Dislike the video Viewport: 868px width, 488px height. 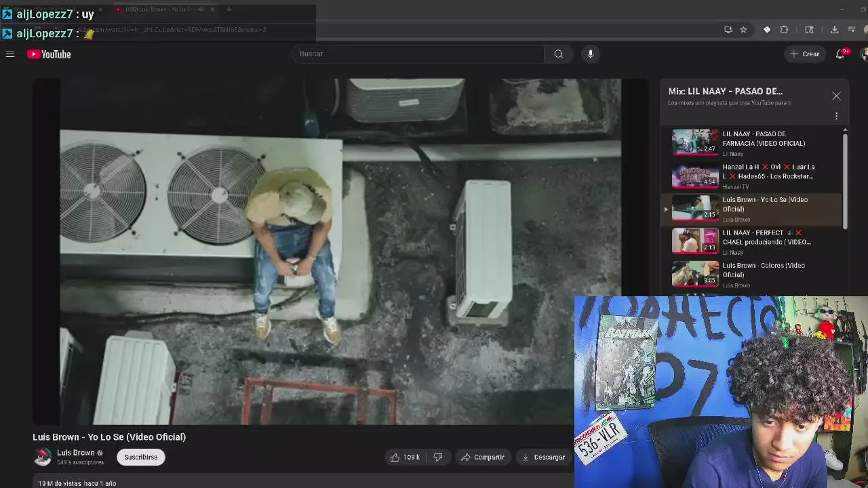click(438, 457)
